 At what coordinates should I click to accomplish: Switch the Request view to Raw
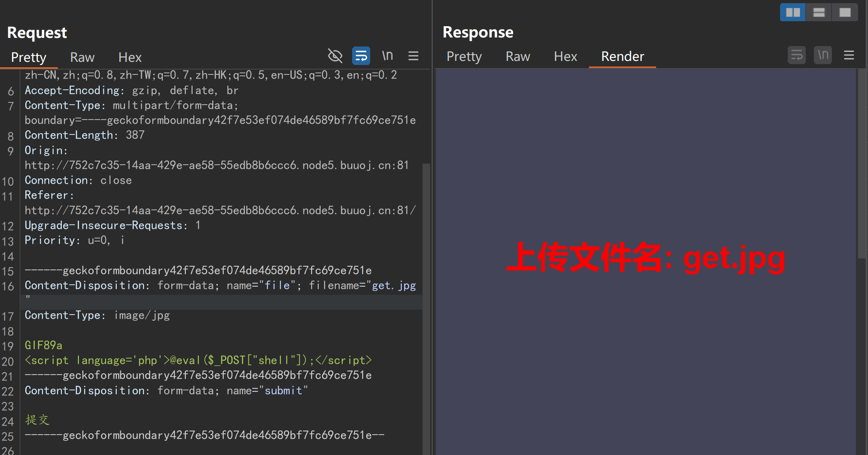pyautogui.click(x=82, y=57)
